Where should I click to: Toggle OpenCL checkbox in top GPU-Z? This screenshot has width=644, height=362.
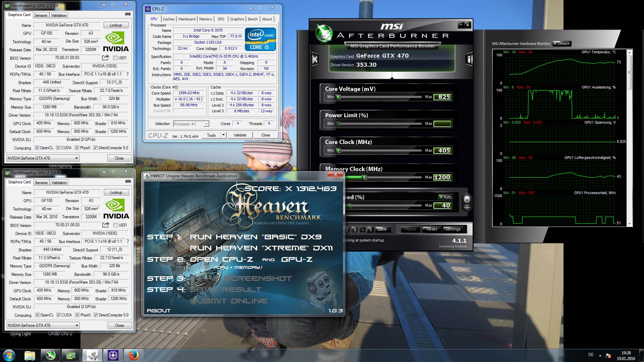tap(37, 148)
